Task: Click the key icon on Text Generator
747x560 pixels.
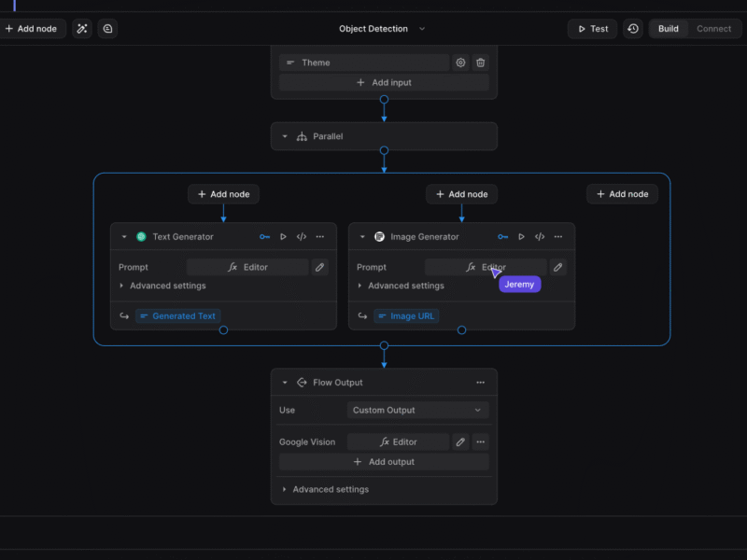Action: point(265,237)
